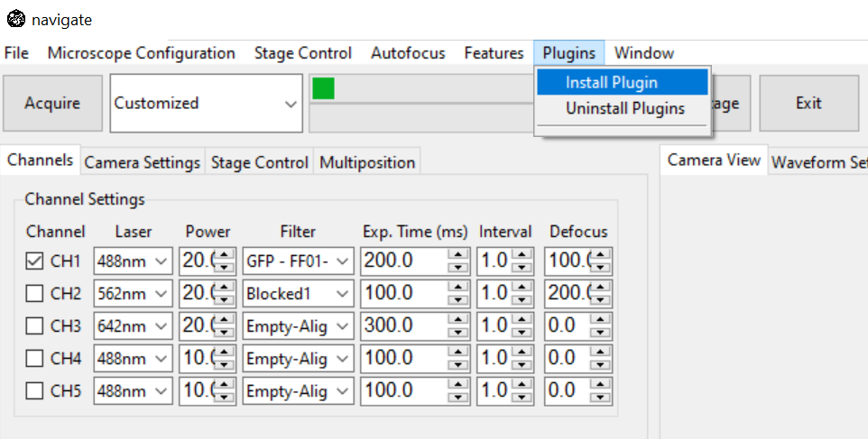
Task: Increase CH4 exposure time with up arrow
Action: point(459,352)
